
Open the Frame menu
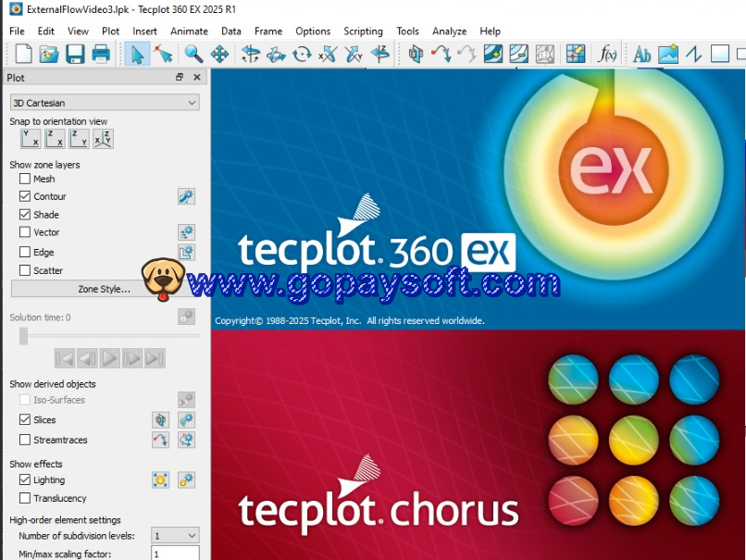[x=268, y=31]
